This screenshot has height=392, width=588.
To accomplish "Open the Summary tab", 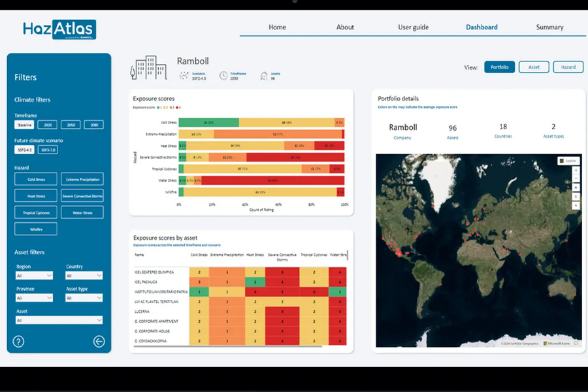I will [x=549, y=27].
